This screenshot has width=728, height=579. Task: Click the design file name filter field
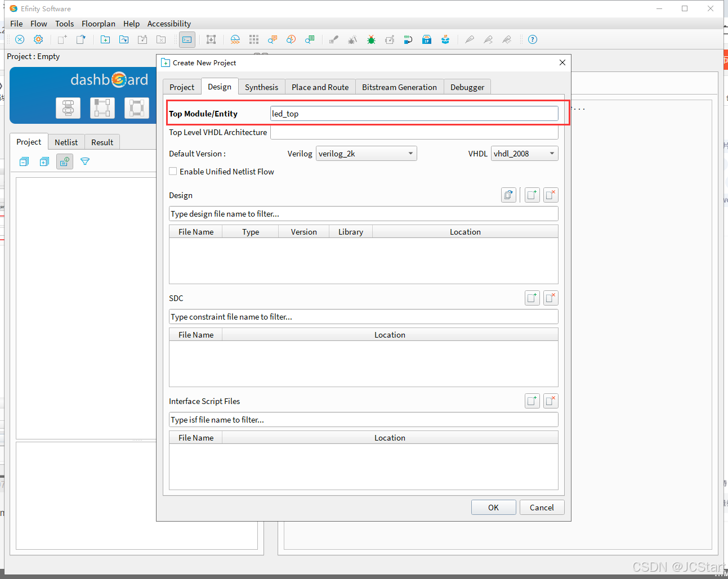(364, 214)
